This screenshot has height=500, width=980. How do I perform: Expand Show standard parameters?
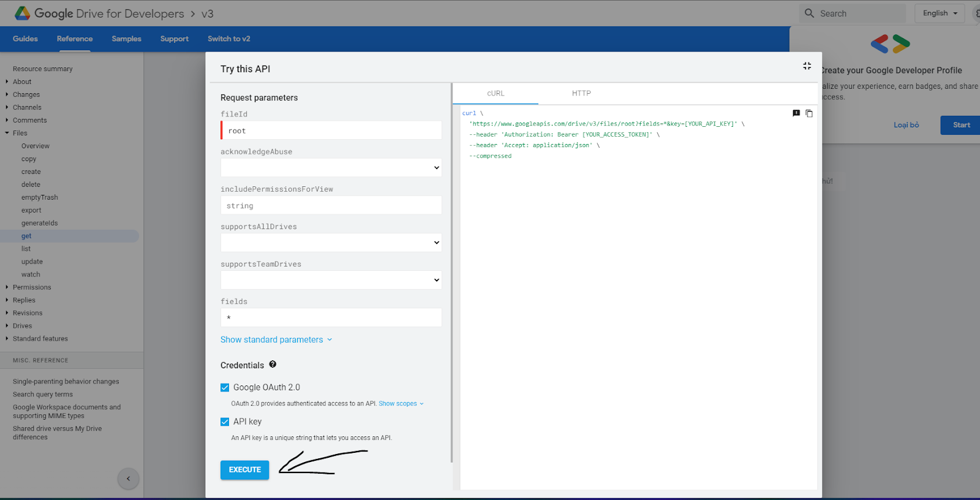[276, 339]
